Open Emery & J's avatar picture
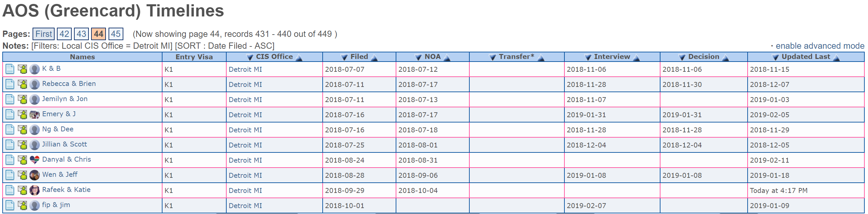The height and width of the screenshot is (214, 868). point(34,115)
